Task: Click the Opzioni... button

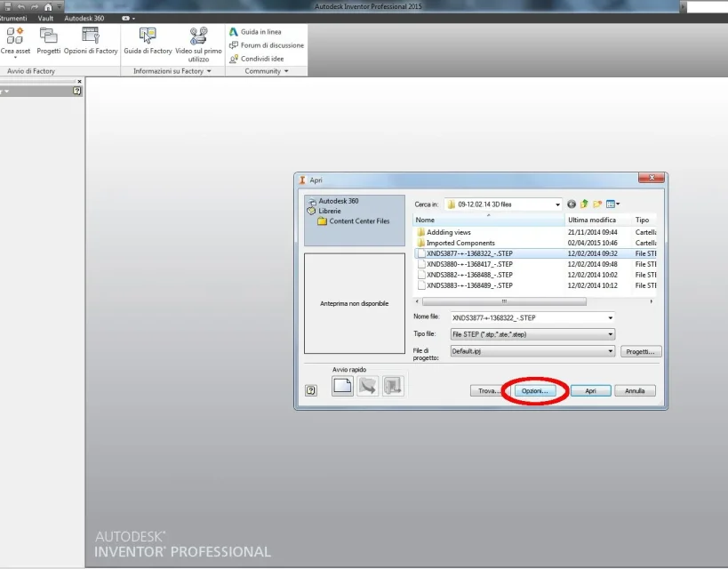Action: click(535, 390)
